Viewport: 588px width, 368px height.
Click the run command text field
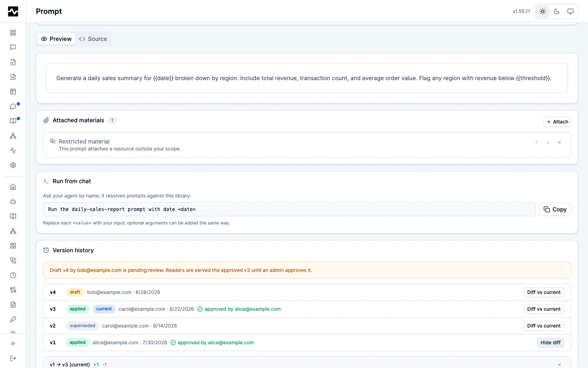pyautogui.click(x=289, y=209)
